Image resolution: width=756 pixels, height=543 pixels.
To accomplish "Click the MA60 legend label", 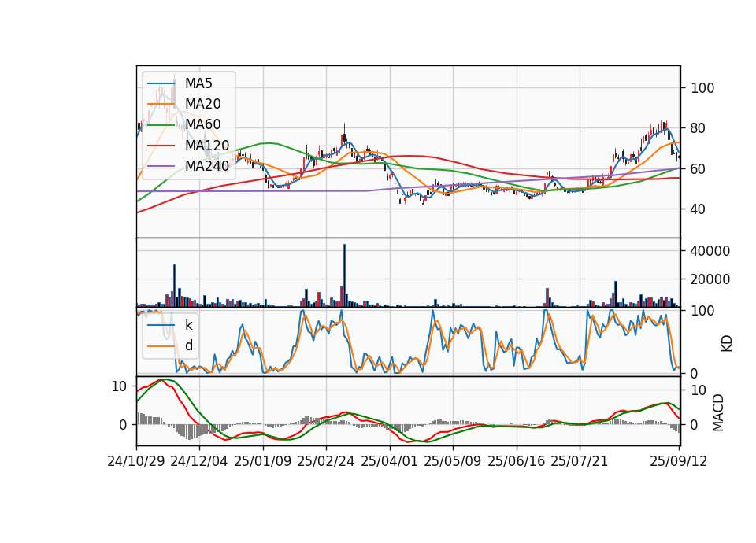I will pyautogui.click(x=203, y=125).
